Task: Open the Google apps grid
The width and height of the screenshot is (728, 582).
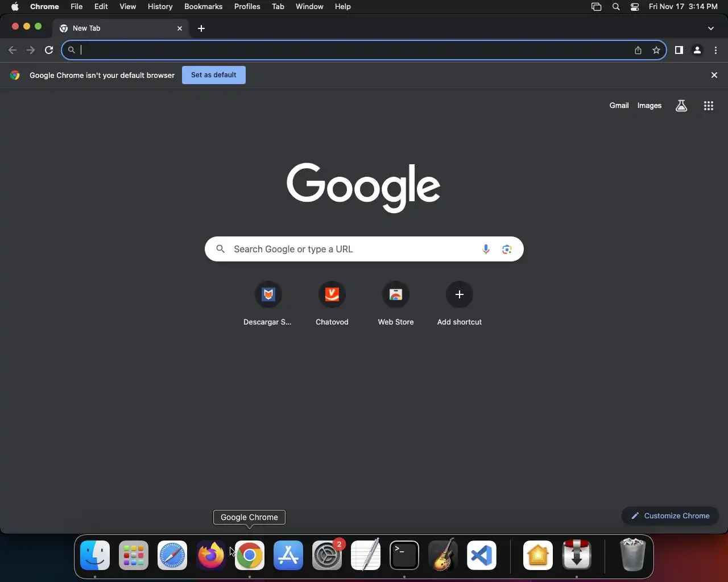Action: (x=709, y=106)
